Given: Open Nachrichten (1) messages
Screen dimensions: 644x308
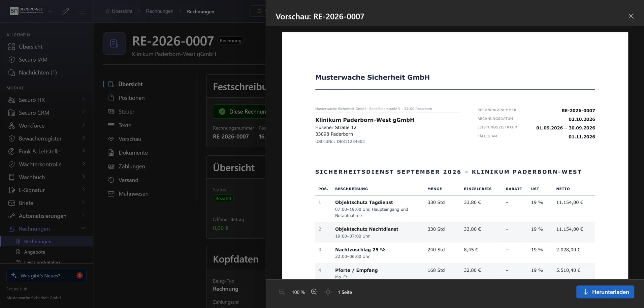Looking at the screenshot, I should click(46, 72).
